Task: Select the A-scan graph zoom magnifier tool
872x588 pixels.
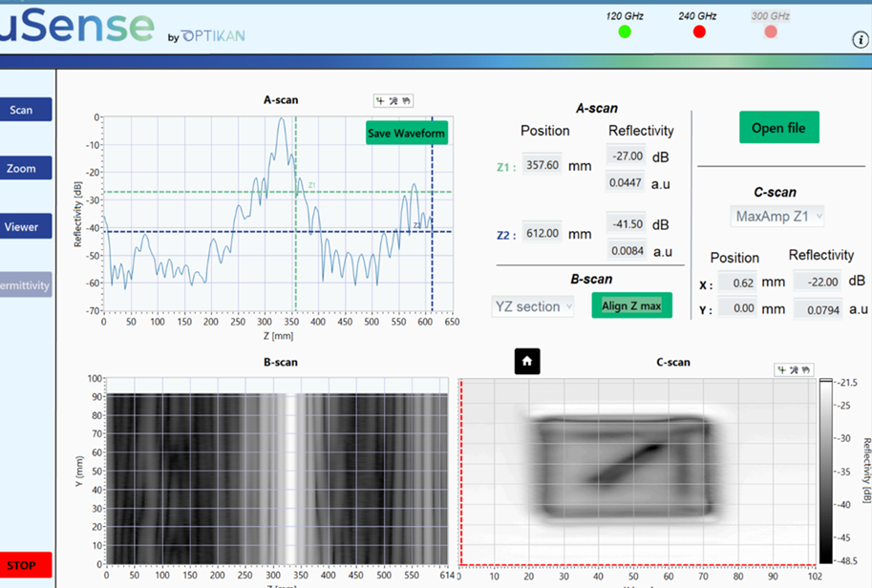Action: point(393,100)
